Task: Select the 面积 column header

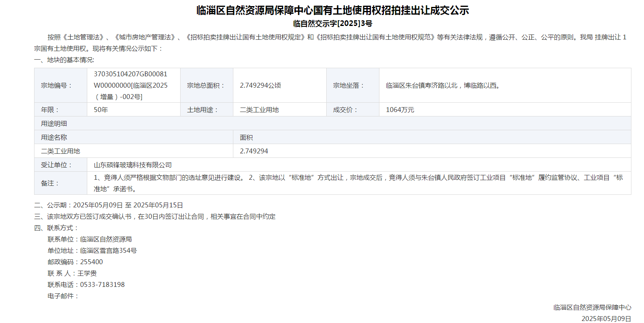Action: (x=246, y=138)
